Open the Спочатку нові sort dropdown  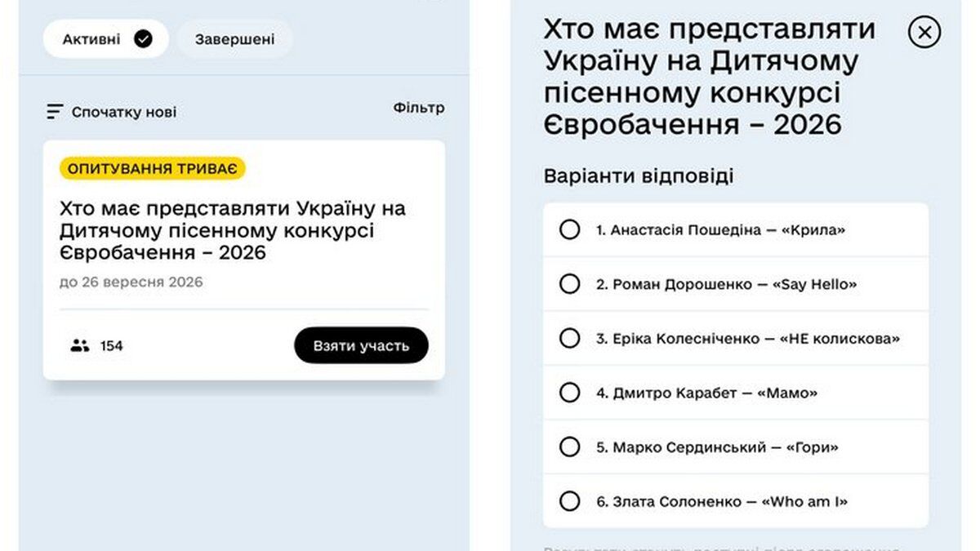(x=112, y=112)
